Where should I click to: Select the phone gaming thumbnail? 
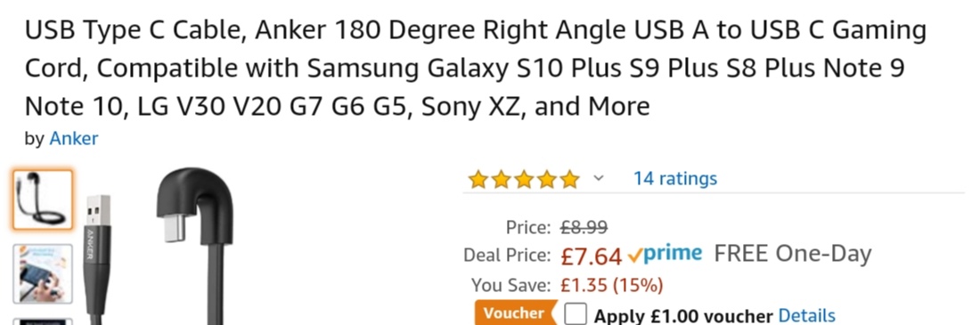coord(43,273)
